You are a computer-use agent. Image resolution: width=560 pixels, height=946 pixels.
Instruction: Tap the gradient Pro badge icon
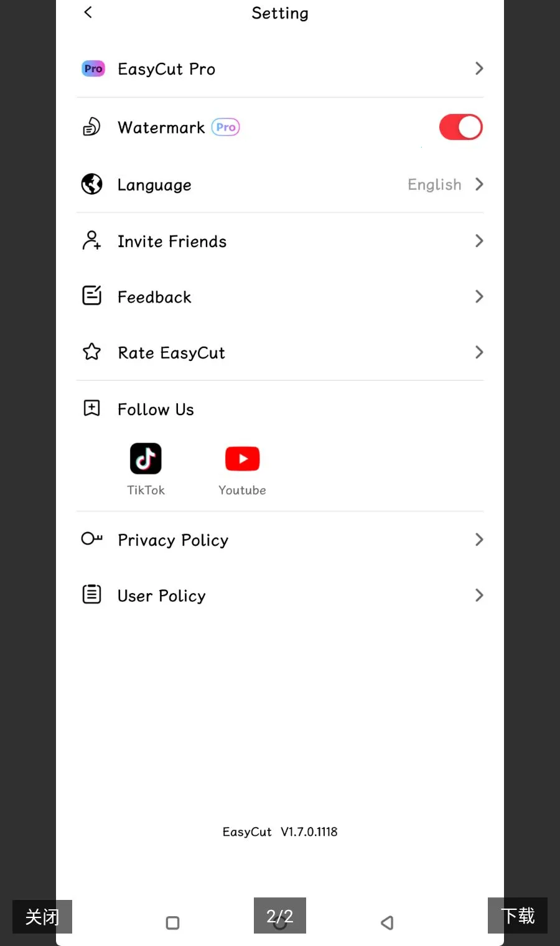coord(93,68)
